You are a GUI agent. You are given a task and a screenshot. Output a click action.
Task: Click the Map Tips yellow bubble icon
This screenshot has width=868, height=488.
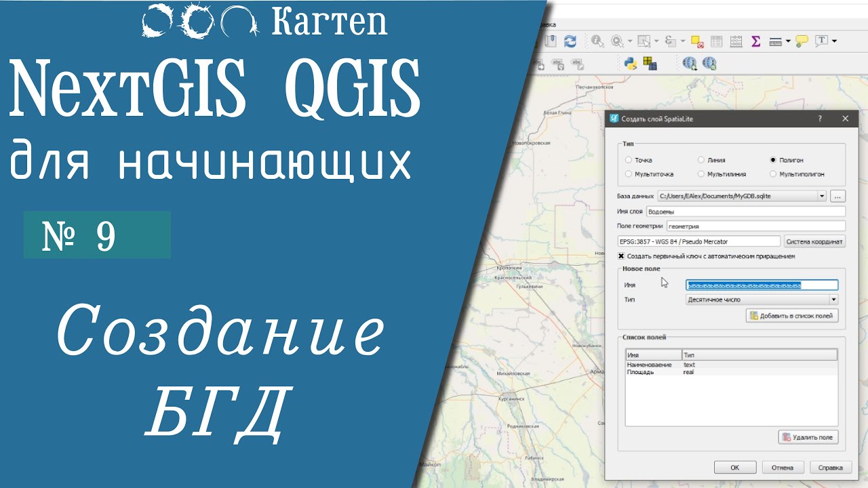[x=802, y=41]
